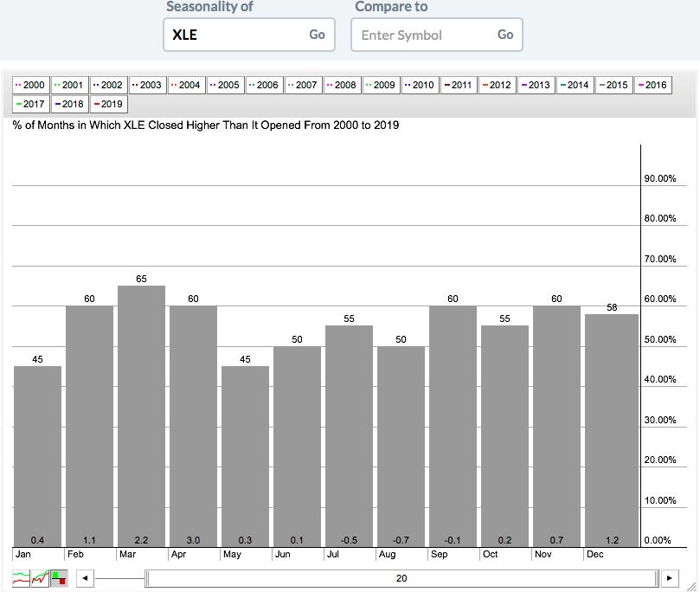Toggle the 2014 year series in legend
The image size is (700, 592).
point(575,85)
